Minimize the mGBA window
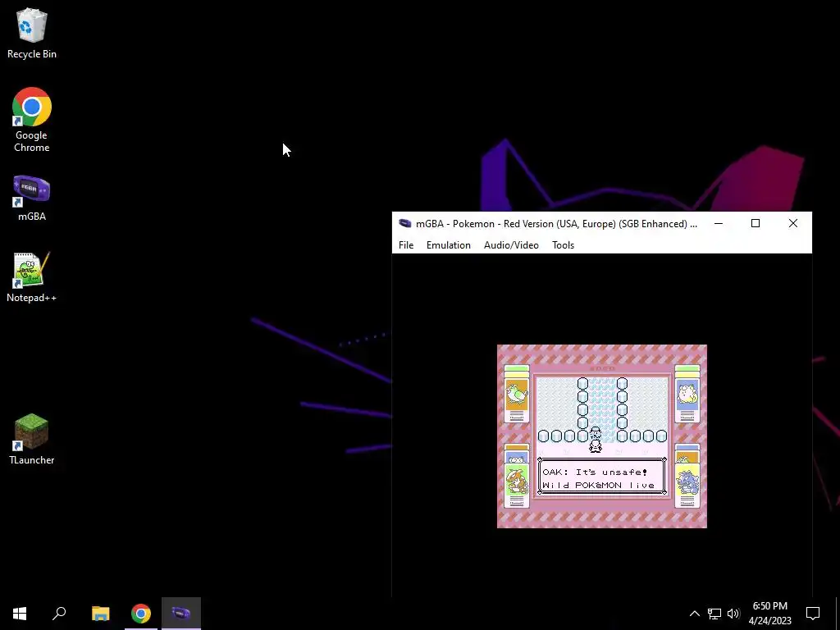 tap(719, 223)
